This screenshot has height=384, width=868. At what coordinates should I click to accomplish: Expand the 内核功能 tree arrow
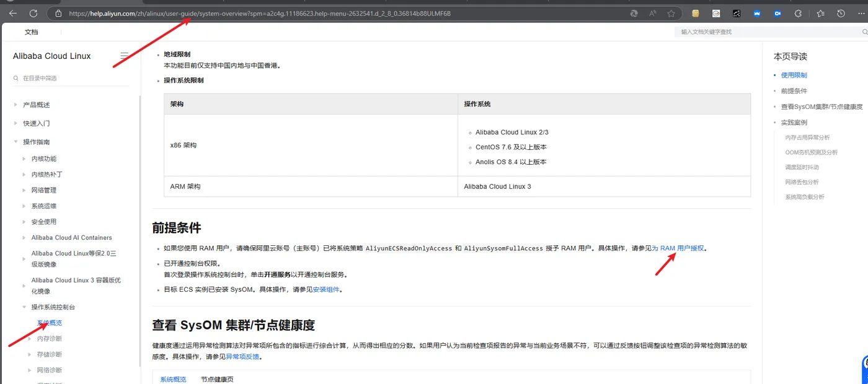pos(25,159)
